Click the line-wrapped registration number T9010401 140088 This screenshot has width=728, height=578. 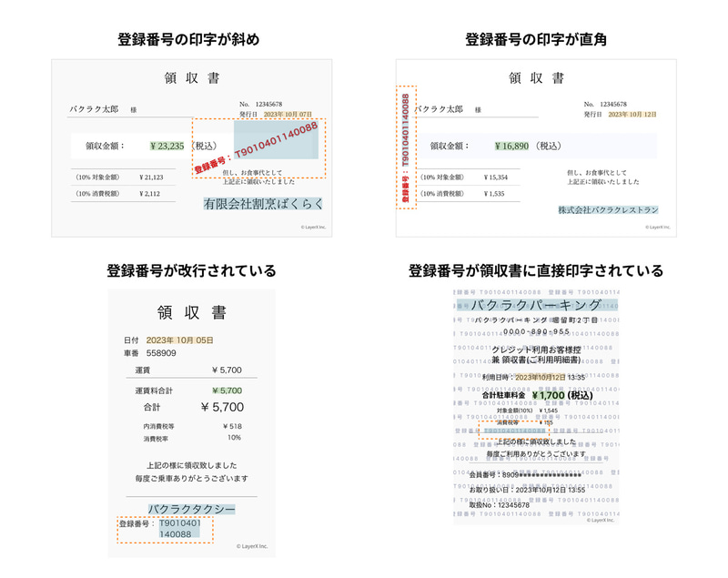[x=179, y=528]
